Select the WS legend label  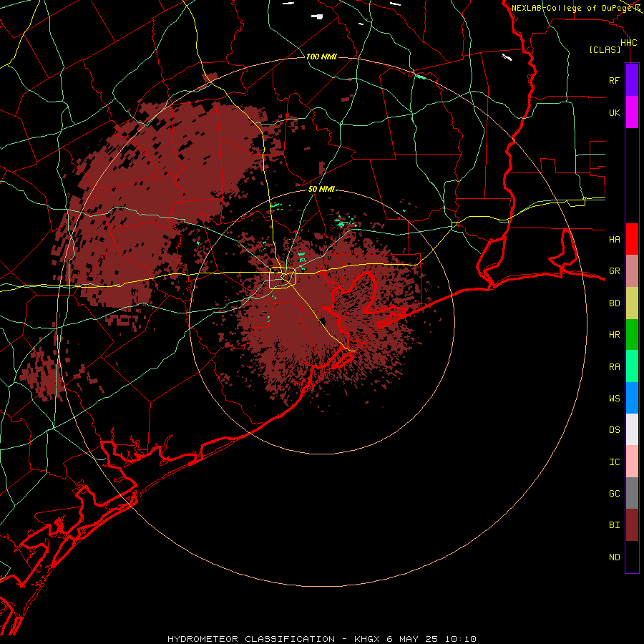click(614, 399)
